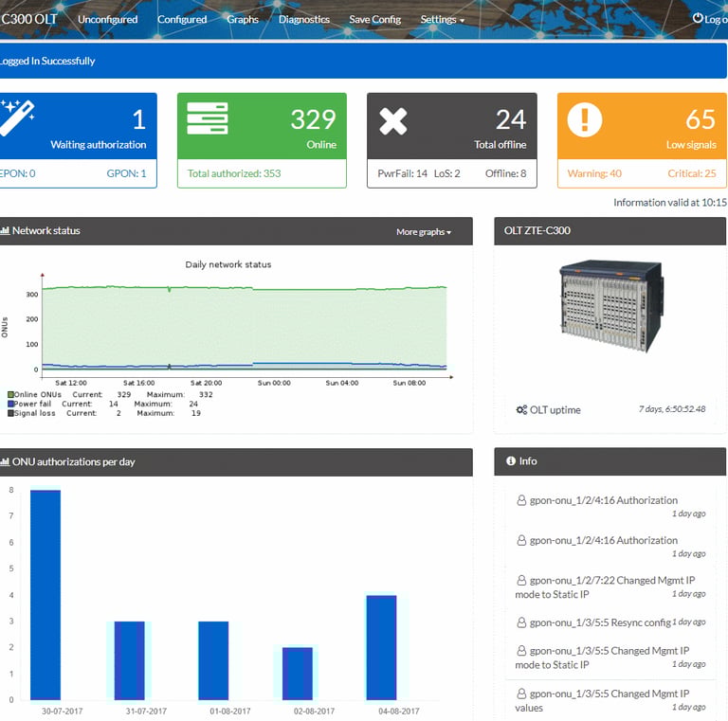Click the X icon on Total offline card
The image size is (728, 721).
tap(392, 121)
